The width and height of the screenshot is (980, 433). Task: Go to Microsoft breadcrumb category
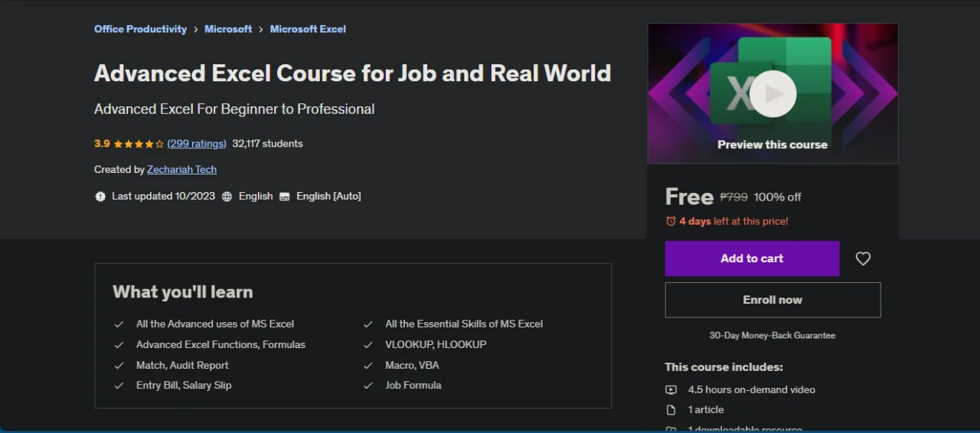[228, 29]
